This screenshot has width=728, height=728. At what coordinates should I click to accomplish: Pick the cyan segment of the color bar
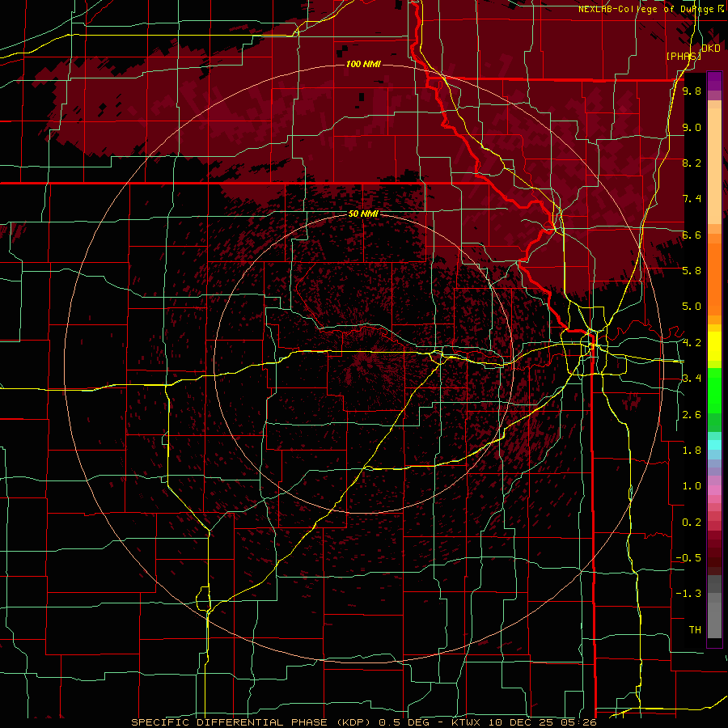pyautogui.click(x=714, y=445)
